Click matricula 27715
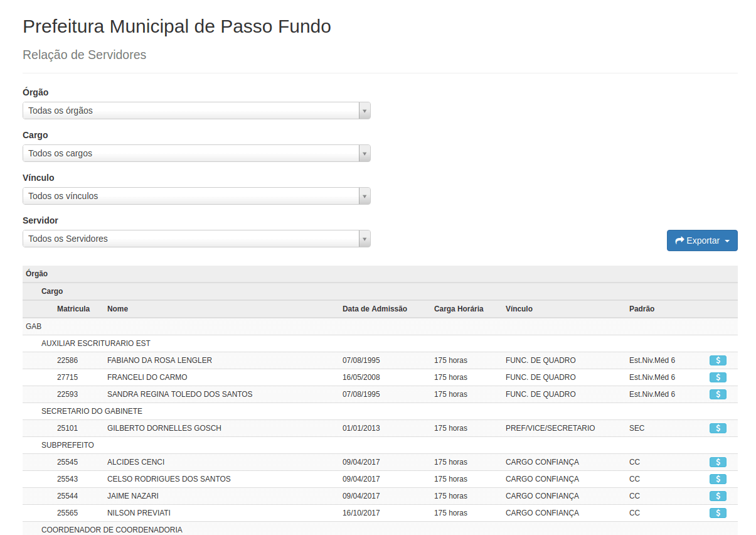This screenshot has height=535, width=756. (x=68, y=377)
